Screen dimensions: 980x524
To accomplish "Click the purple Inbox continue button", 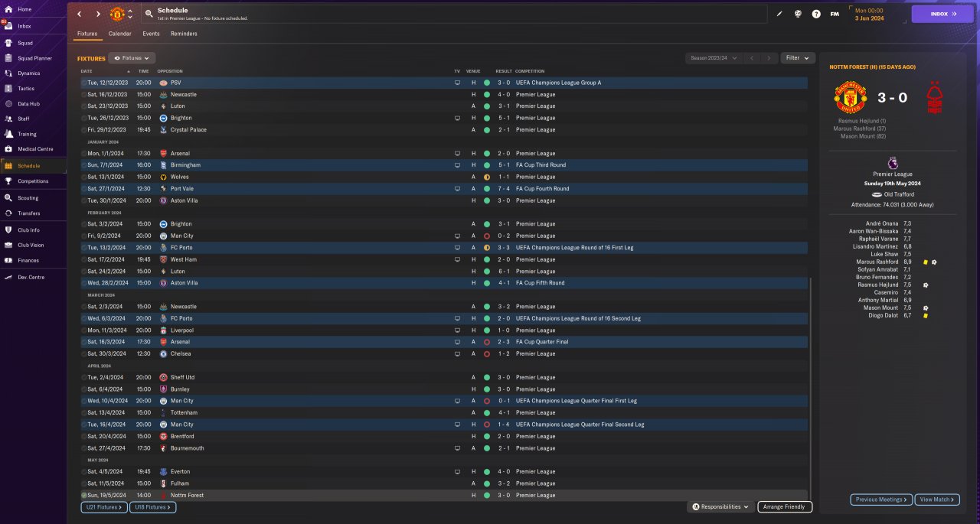I will pyautogui.click(x=942, y=14).
